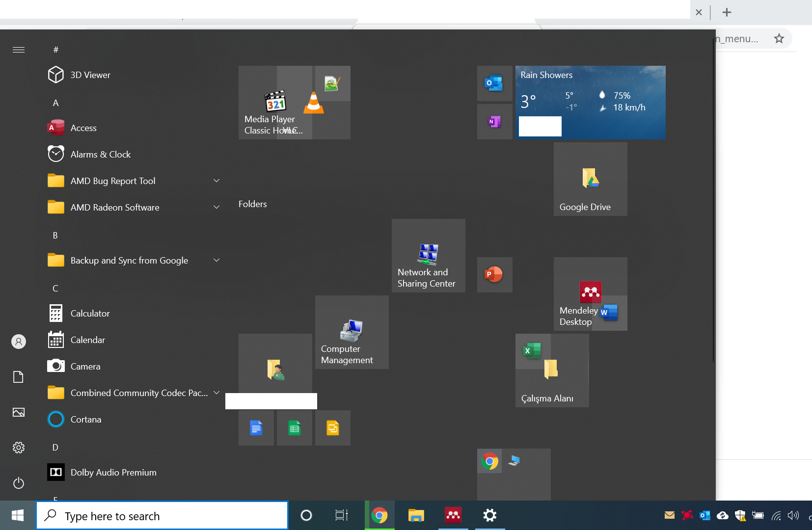This screenshot has height=530, width=812.
Task: Switch to Chrome on the taskbar
Action: 379,515
